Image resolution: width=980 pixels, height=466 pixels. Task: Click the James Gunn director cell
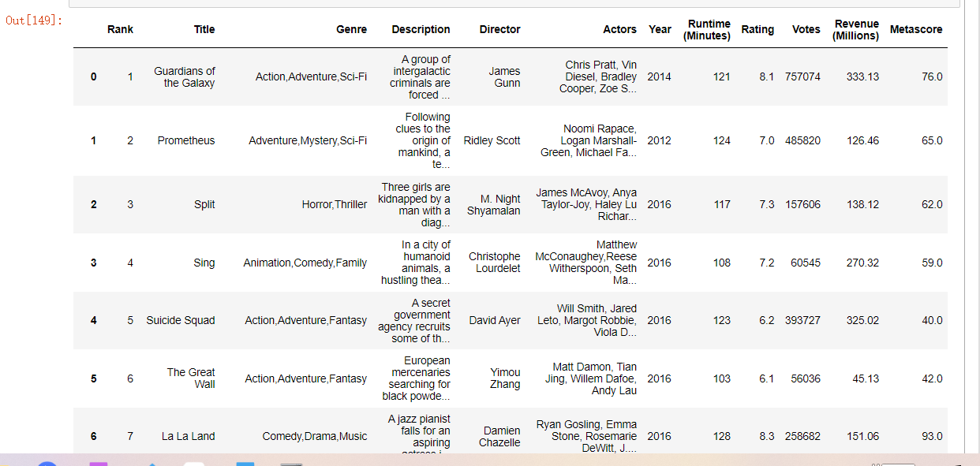(504, 77)
